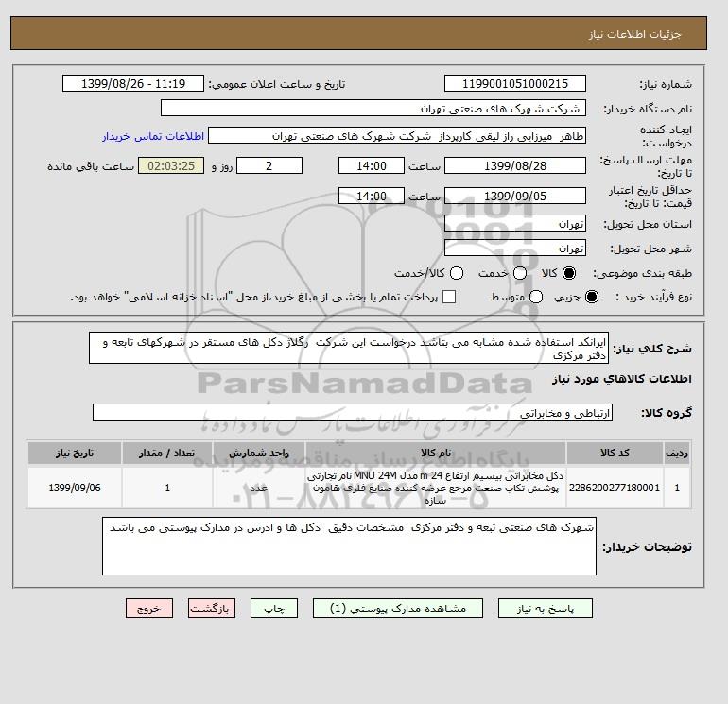This screenshot has width=728, height=704.
Task: Choose the متوسط purchase type radio
Action: click(x=536, y=297)
